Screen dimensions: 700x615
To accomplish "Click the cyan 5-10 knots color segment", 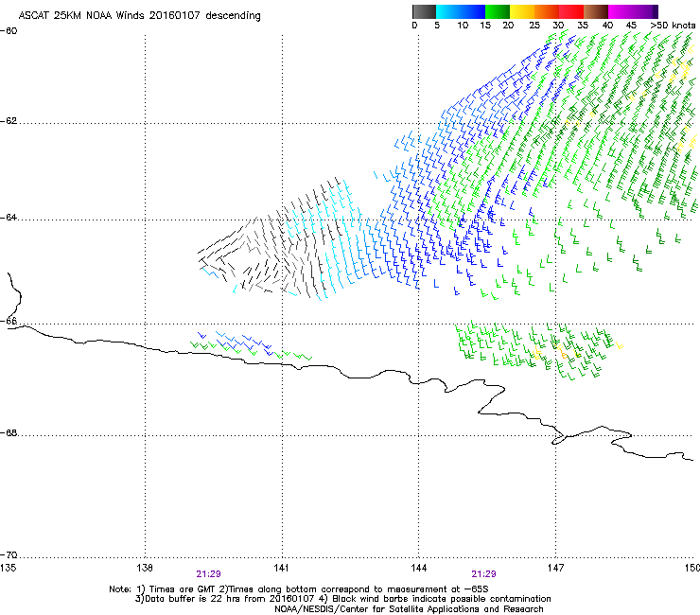I will [x=448, y=11].
